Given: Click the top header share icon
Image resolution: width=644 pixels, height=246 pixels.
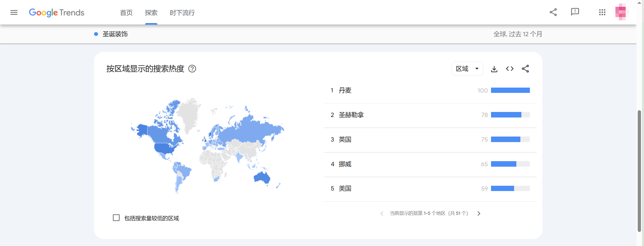Looking at the screenshot, I should (553, 12).
